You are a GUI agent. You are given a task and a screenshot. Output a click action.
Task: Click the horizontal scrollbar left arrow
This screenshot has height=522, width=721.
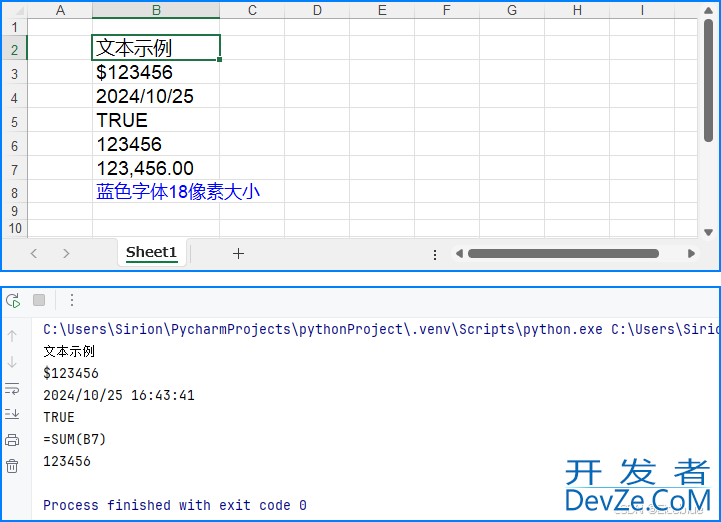click(459, 253)
